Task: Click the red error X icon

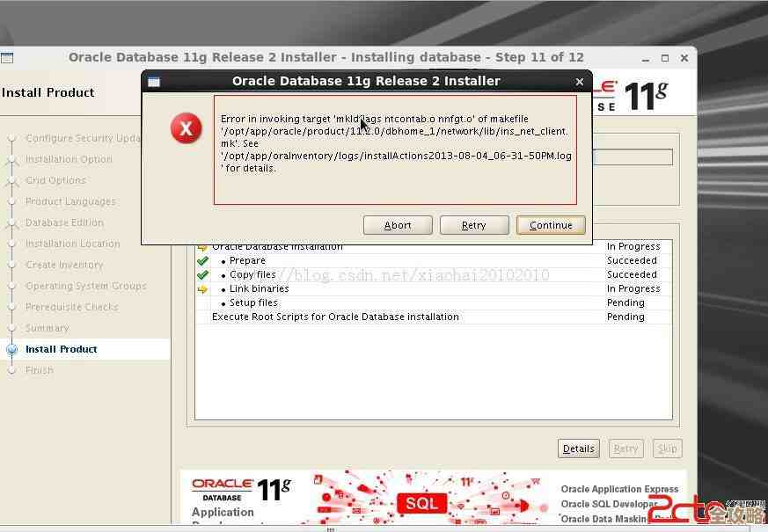Action: tap(186, 128)
